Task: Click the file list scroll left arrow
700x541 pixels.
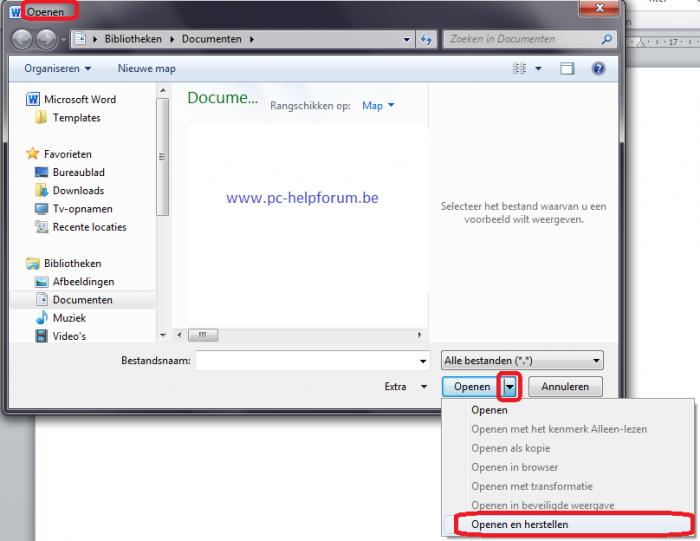Action: 179,335
